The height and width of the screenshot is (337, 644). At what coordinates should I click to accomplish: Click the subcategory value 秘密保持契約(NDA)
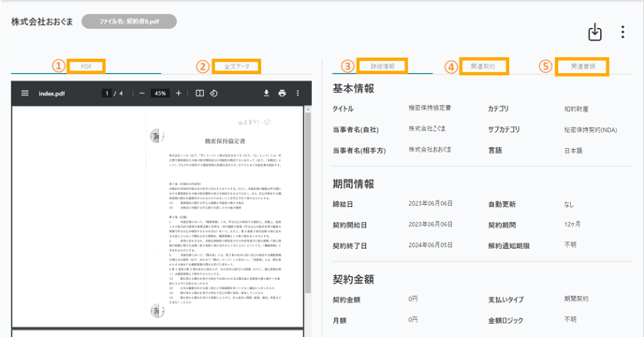[x=591, y=129]
